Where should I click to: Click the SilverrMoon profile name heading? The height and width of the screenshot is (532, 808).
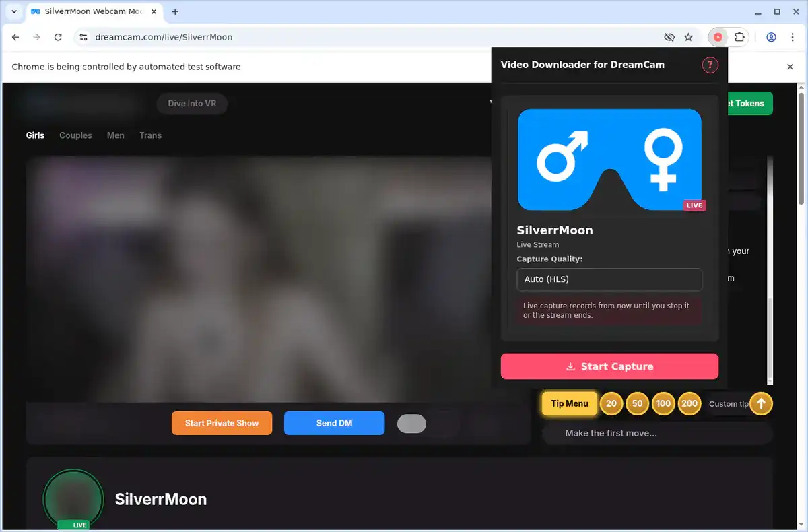pyautogui.click(x=161, y=499)
